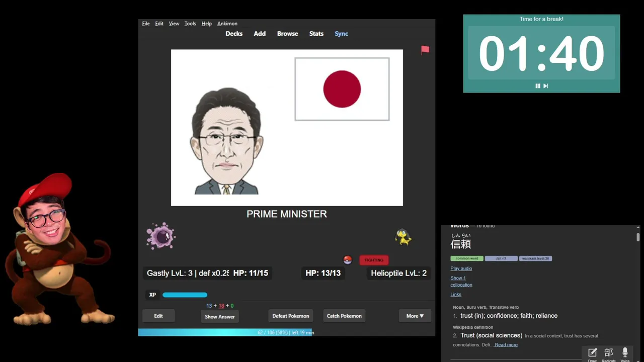This screenshot has height=362, width=644.
Task: Activate the Voice input microphone icon
Action: point(625,354)
